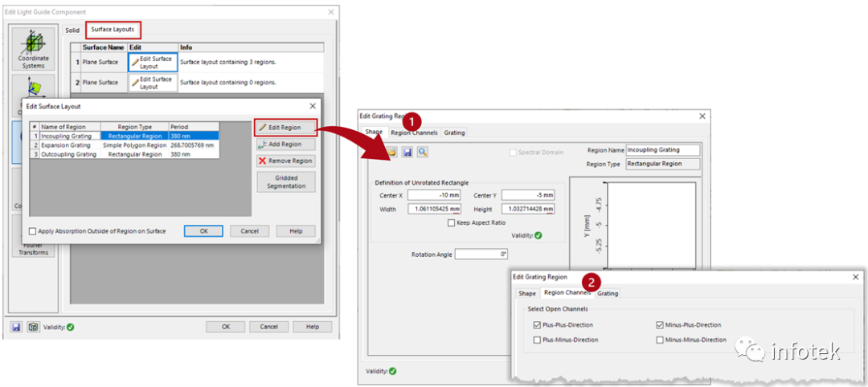This screenshot has height=387, width=868.
Task: Click Cancel in Edit Light Guide Component dialog
Action: (x=269, y=327)
